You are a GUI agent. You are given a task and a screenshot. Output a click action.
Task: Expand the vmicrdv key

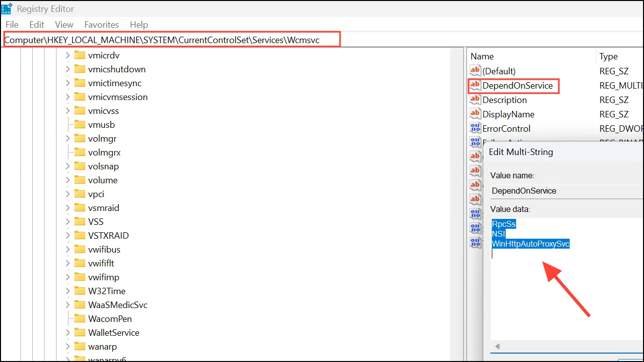[68, 55]
